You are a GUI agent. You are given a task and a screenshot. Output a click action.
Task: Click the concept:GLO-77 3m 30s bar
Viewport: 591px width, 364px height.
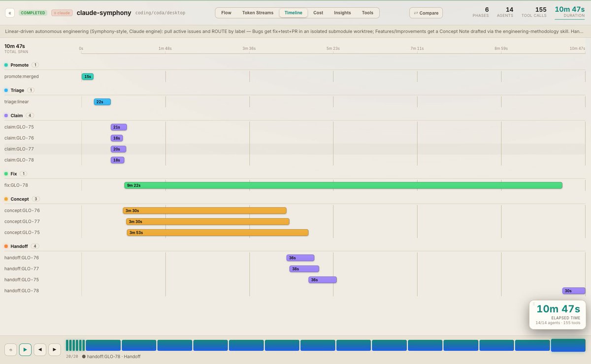pos(208,221)
